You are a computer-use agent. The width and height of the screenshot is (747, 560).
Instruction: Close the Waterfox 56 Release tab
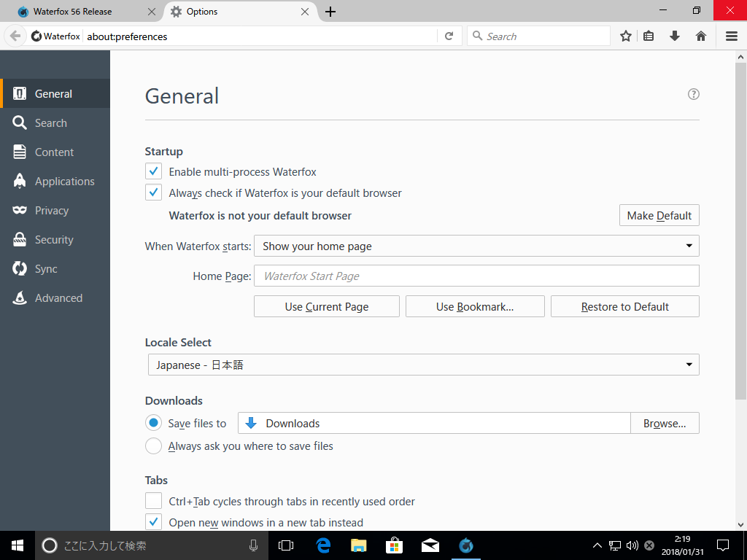(152, 12)
